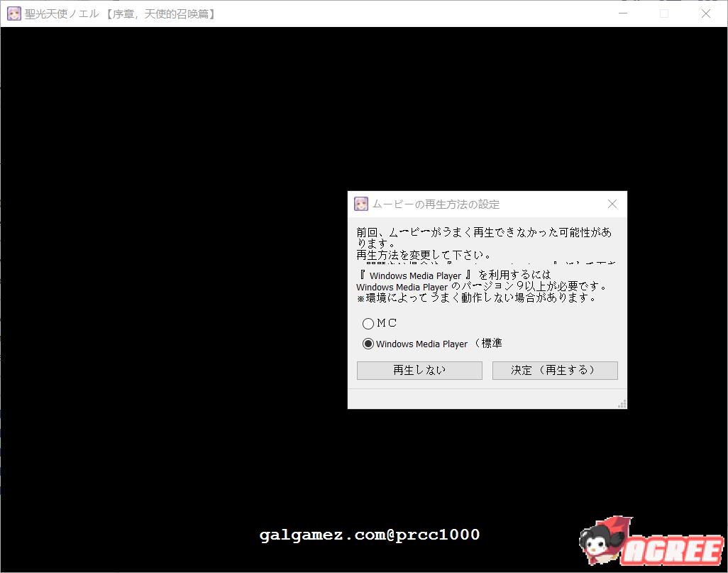
Task: Click the resize grip on the dialog corner
Action: tap(621, 403)
